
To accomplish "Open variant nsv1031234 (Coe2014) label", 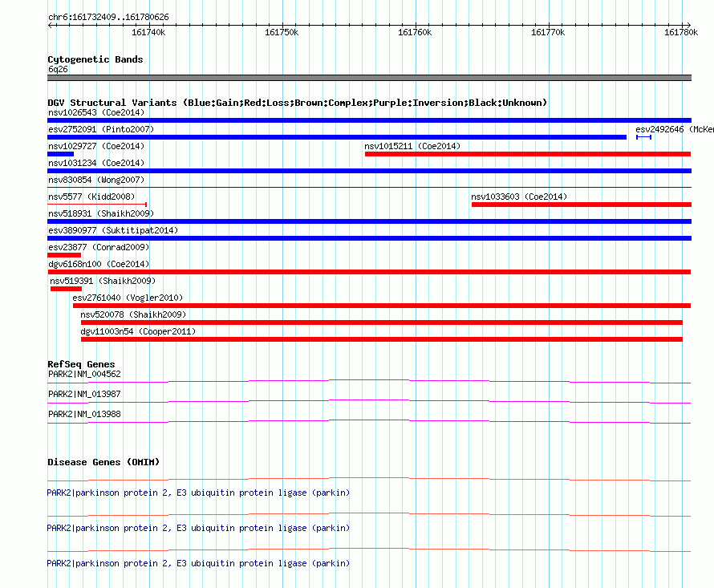I will tap(96, 163).
